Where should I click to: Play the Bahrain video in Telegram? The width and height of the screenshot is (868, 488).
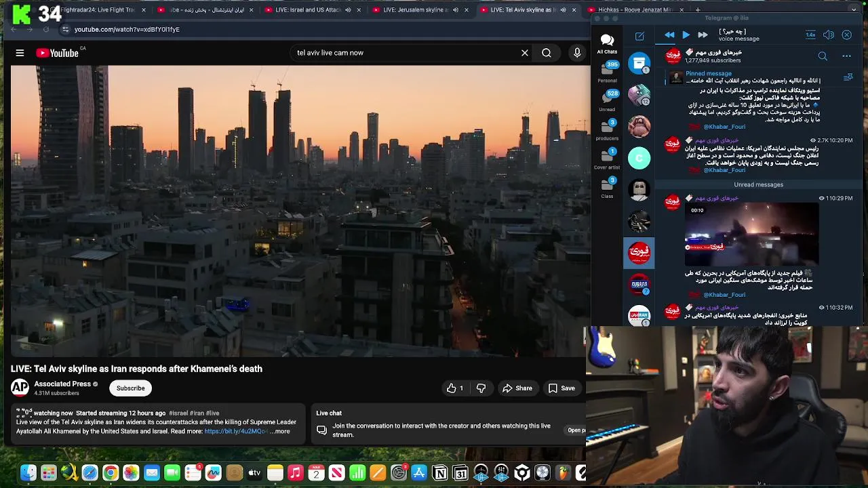(x=752, y=235)
